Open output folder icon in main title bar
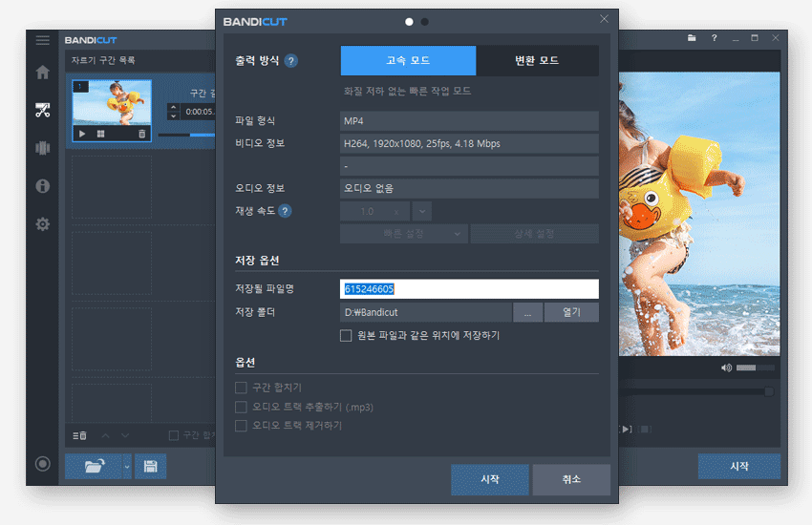Screen dimensions: 812x525 point(692,38)
